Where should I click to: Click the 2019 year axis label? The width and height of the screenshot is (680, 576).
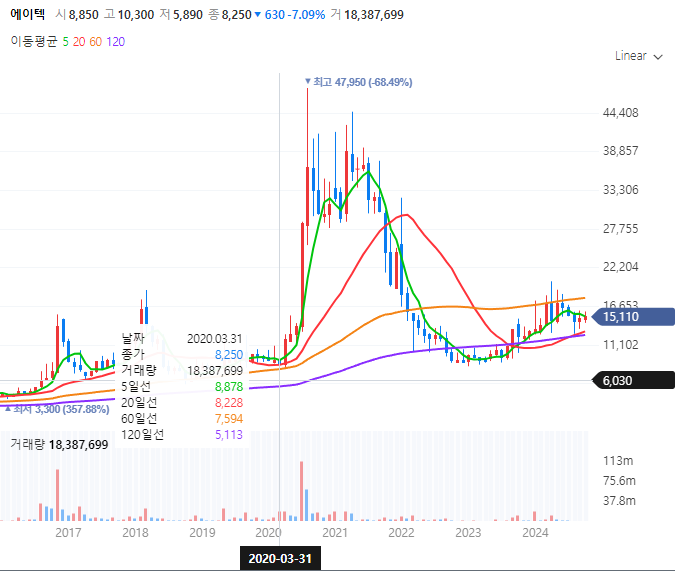click(x=202, y=533)
